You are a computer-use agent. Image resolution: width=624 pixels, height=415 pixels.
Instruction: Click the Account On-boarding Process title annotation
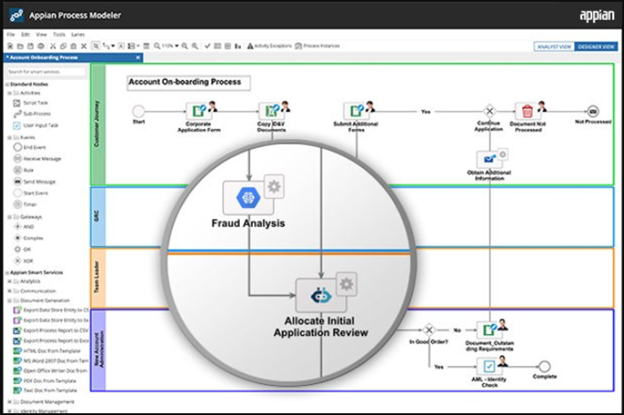pyautogui.click(x=189, y=83)
